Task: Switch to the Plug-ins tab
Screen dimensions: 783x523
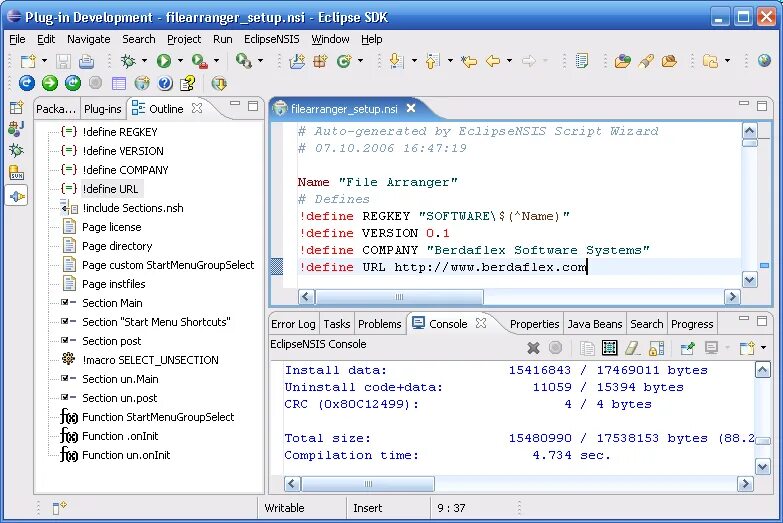Action: [x=102, y=109]
